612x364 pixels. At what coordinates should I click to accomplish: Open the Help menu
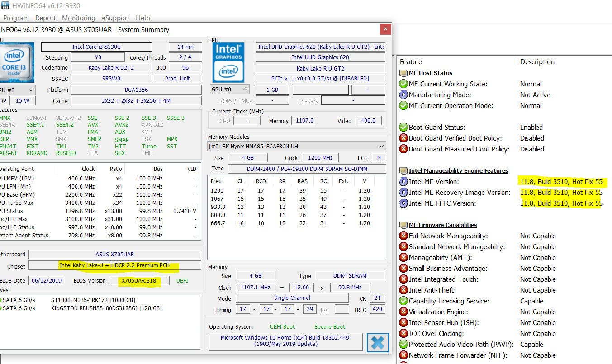click(x=143, y=18)
